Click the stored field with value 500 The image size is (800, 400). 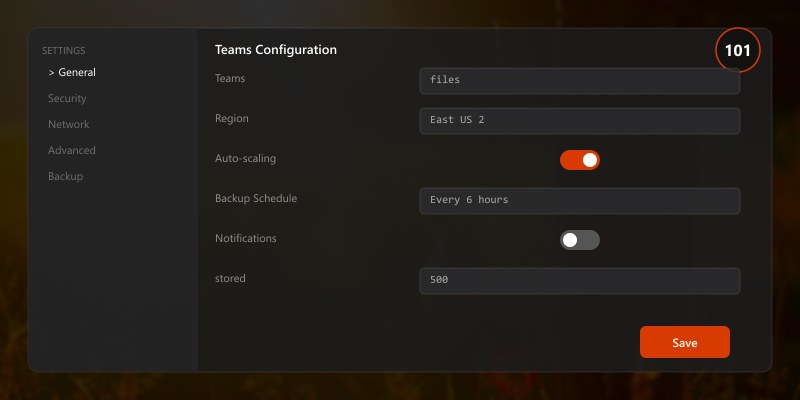580,281
